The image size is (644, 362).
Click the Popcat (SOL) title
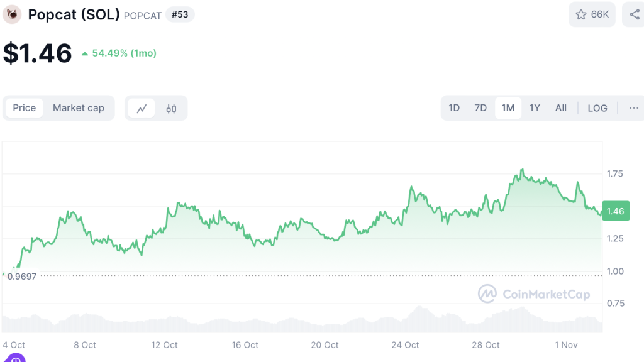click(74, 15)
